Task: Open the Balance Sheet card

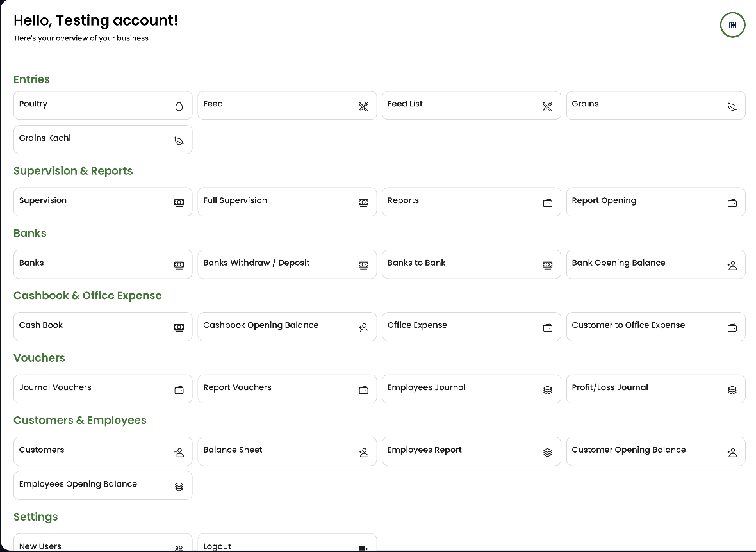Action: tap(287, 451)
